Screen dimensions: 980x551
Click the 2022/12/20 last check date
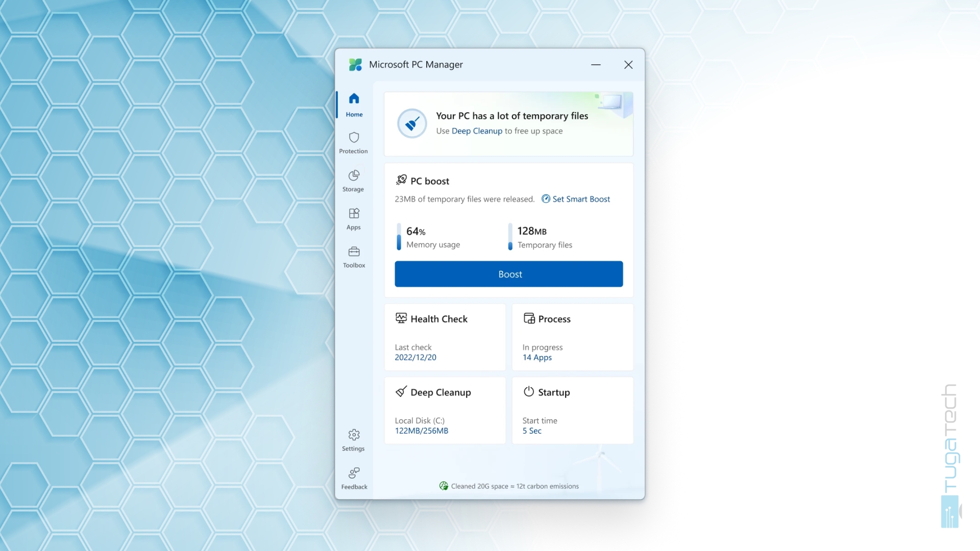click(415, 358)
